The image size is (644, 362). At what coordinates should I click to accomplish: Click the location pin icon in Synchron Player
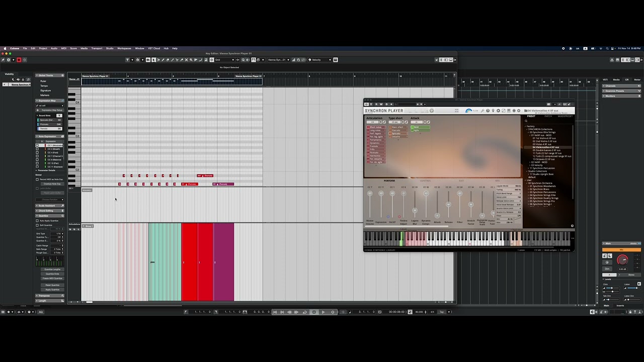tap(493, 111)
